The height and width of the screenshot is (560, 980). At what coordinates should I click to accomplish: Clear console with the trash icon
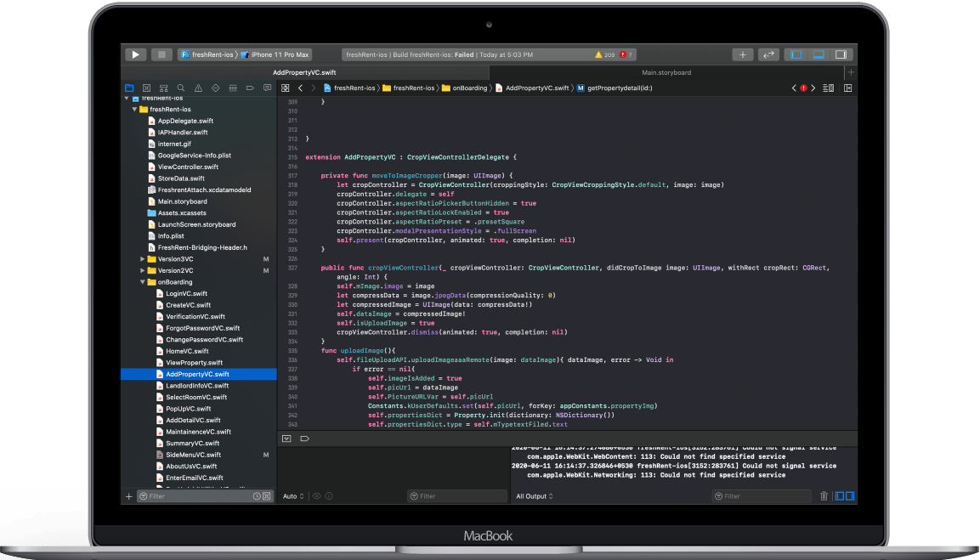[824, 496]
